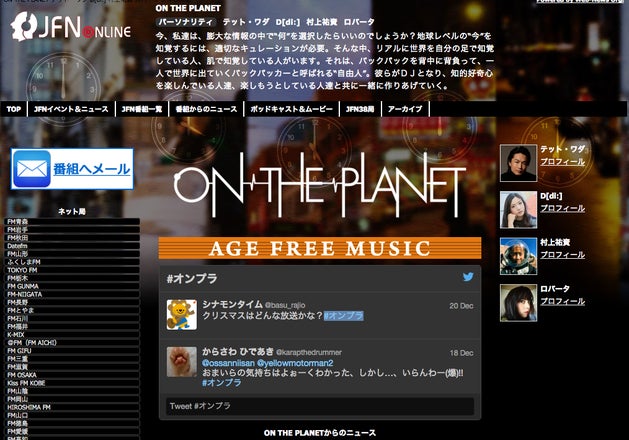Select TOKYO FM in the station list
The height and width of the screenshot is (440, 629).
pyautogui.click(x=22, y=270)
